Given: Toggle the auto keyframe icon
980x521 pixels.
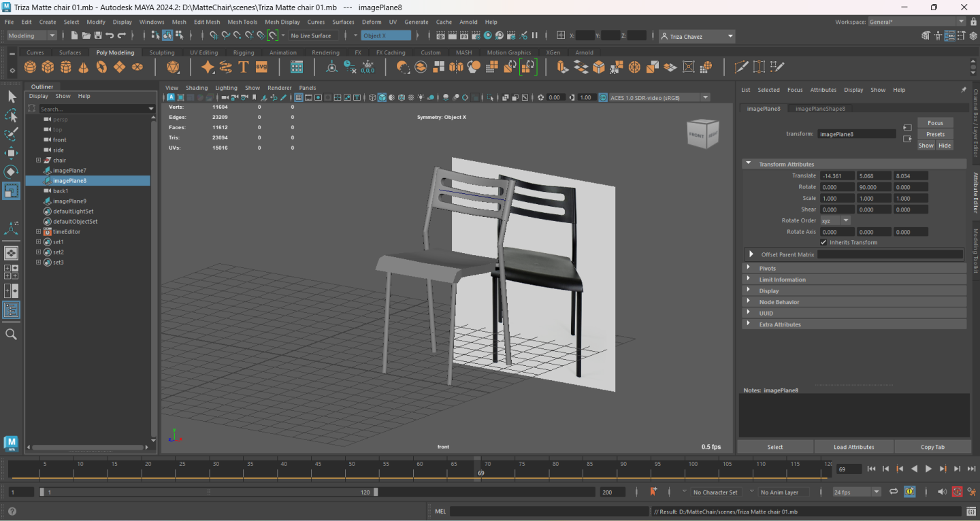Looking at the screenshot, I should click(x=958, y=492).
